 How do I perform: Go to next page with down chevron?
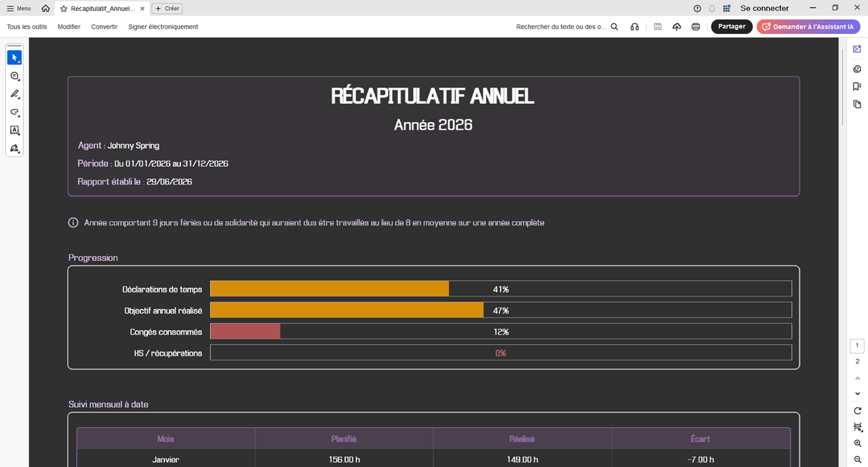857,394
